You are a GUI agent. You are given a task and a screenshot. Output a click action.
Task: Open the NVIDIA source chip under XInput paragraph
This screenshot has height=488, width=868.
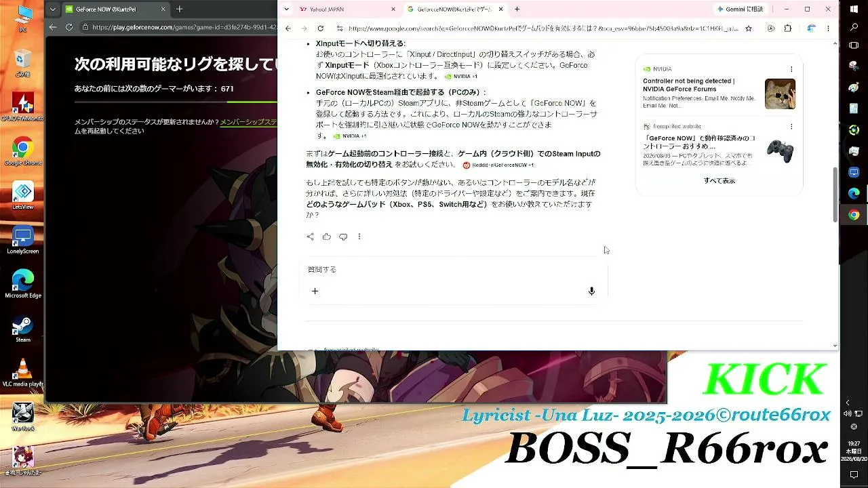[x=461, y=77]
